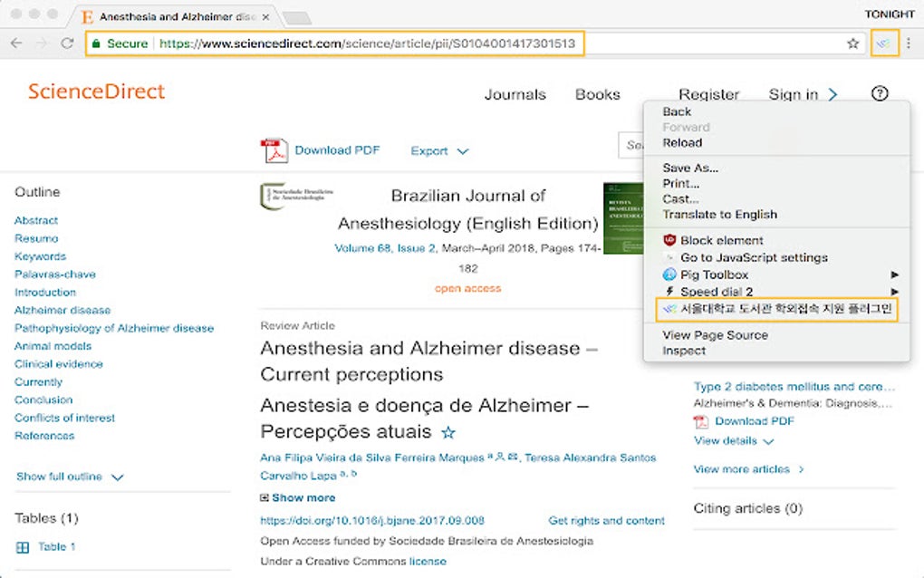The width and height of the screenshot is (924, 578).
Task: Bookmark page with star icon
Action: pyautogui.click(x=852, y=43)
